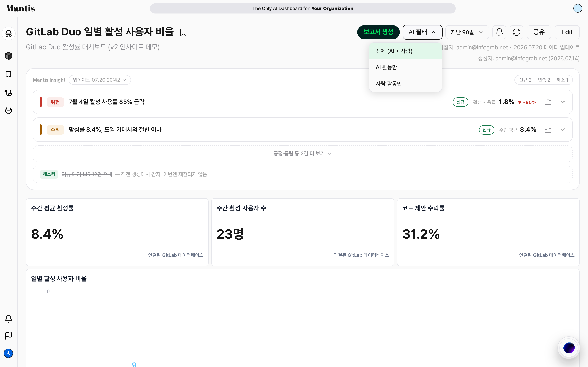Click the 공유 share button
Viewport: 588px width, 367px height.
click(x=539, y=32)
